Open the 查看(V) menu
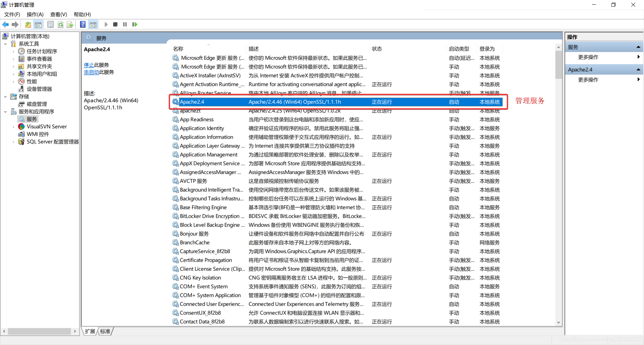This screenshot has width=644, height=345. [58, 14]
